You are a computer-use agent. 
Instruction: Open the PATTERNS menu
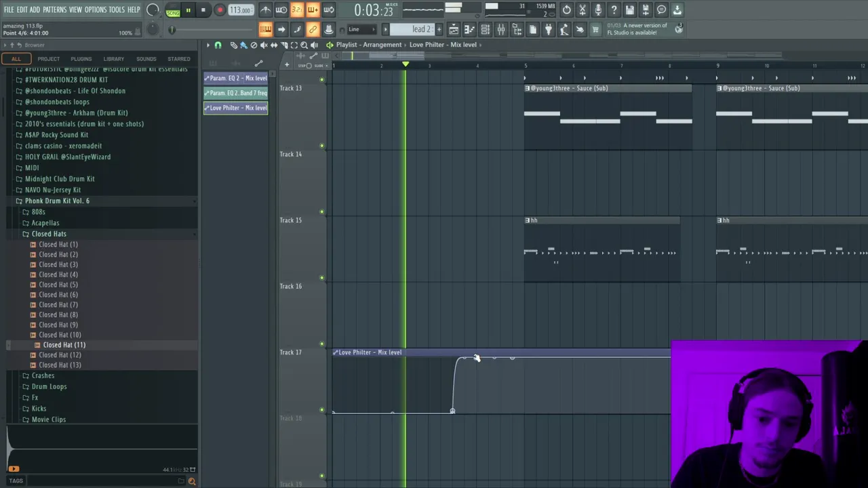tap(54, 9)
